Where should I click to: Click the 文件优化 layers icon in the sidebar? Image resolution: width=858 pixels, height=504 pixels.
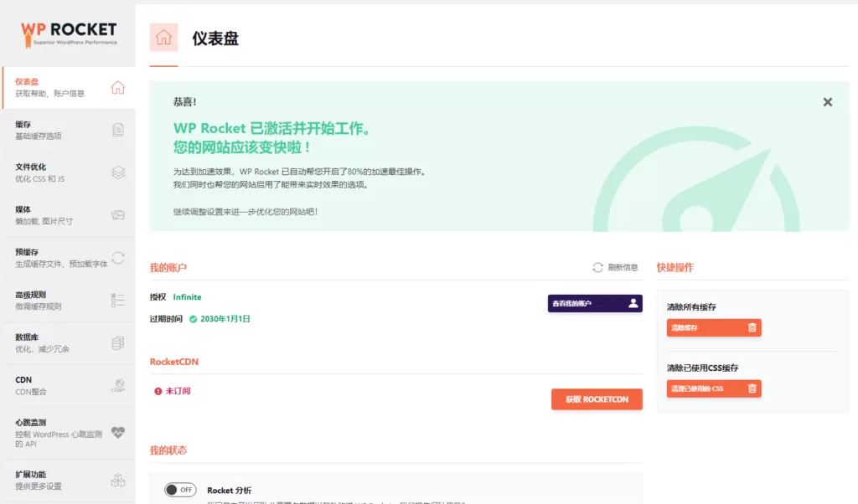117,172
